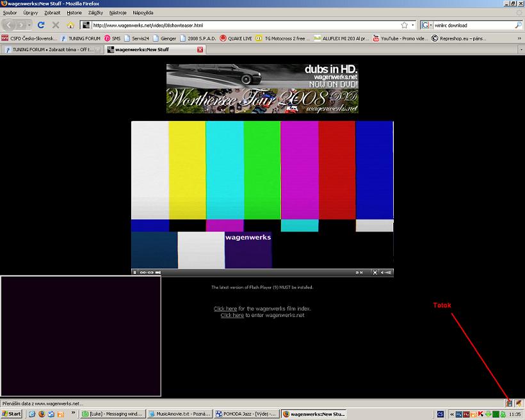Switch to the TUNING FORUM tab
This screenshot has height=420, width=525.
pos(52,49)
